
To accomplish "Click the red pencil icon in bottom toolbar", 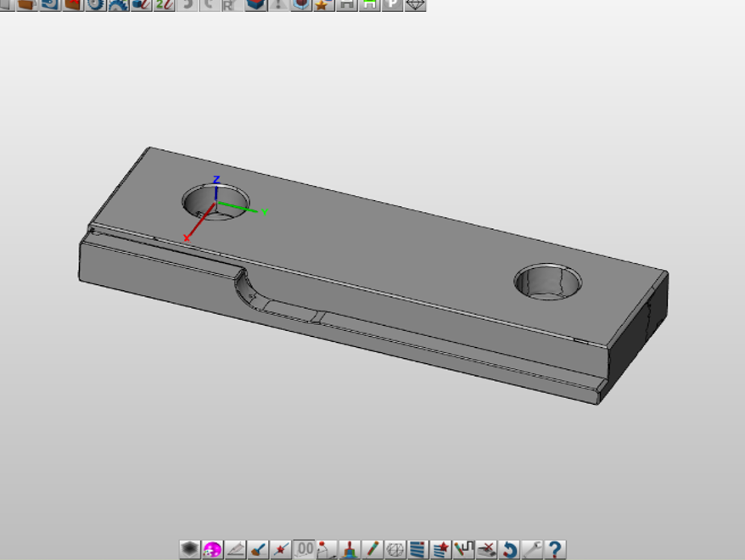I will [372, 550].
